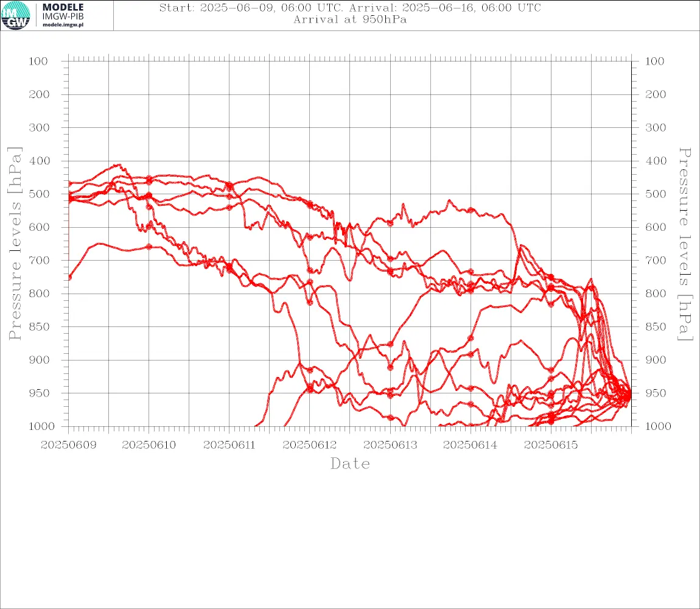Click the left axis 200 label

(x=40, y=94)
